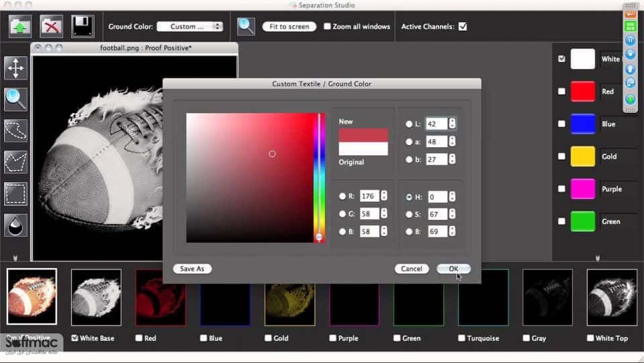Check the White Top channel checkbox
Screen dimensions: 644x363
[590, 338]
